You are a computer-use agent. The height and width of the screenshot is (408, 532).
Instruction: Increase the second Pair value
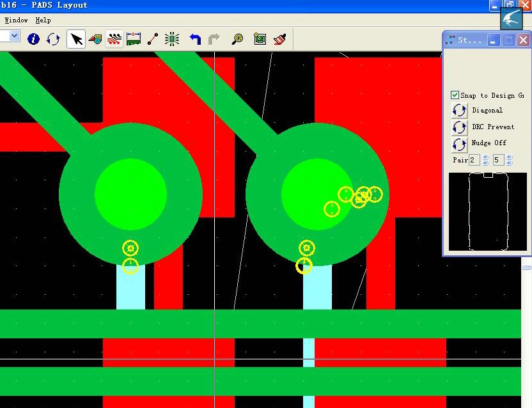tap(509, 157)
